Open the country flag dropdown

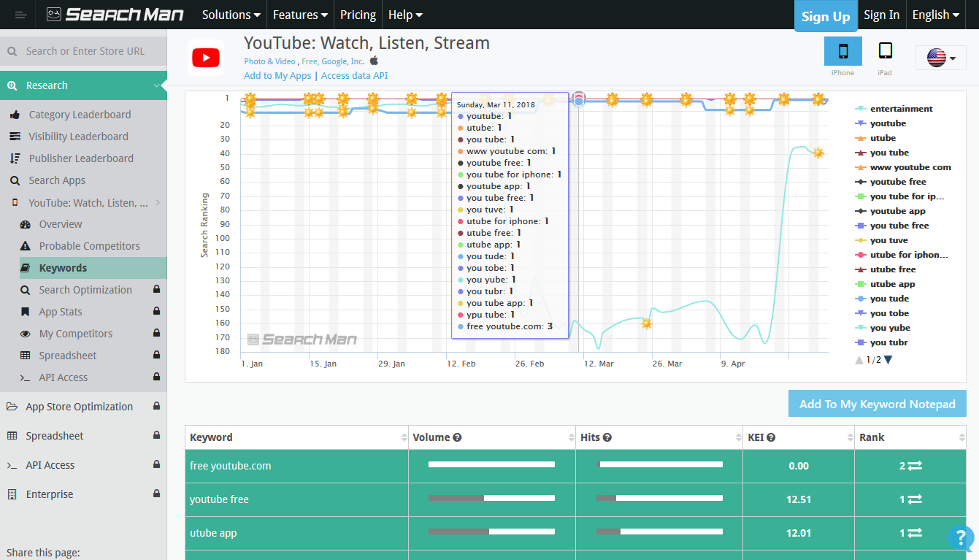tap(940, 58)
